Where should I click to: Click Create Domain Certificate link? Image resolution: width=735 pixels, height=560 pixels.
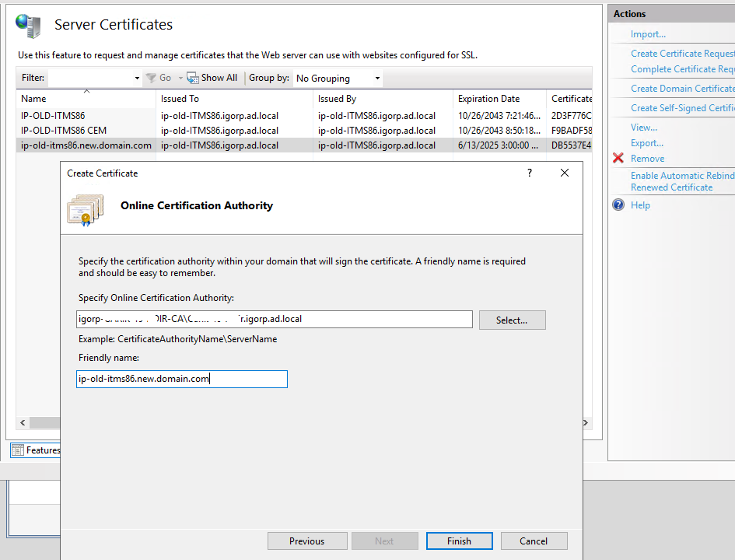(683, 89)
